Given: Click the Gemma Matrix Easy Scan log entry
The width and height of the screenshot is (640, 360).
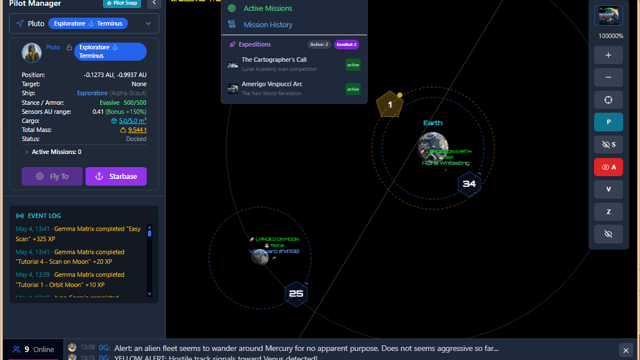Looking at the screenshot, I should 78,234.
